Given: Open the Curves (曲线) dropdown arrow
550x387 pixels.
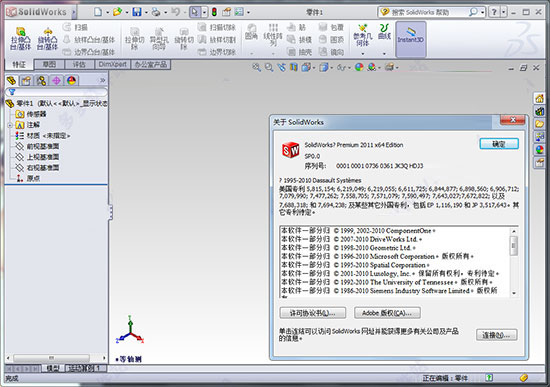Looking at the screenshot, I should point(384,54).
